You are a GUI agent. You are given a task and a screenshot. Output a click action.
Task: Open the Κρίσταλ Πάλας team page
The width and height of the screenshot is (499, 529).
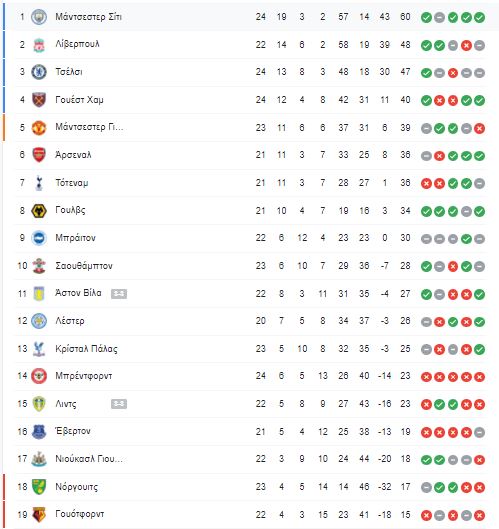point(87,349)
